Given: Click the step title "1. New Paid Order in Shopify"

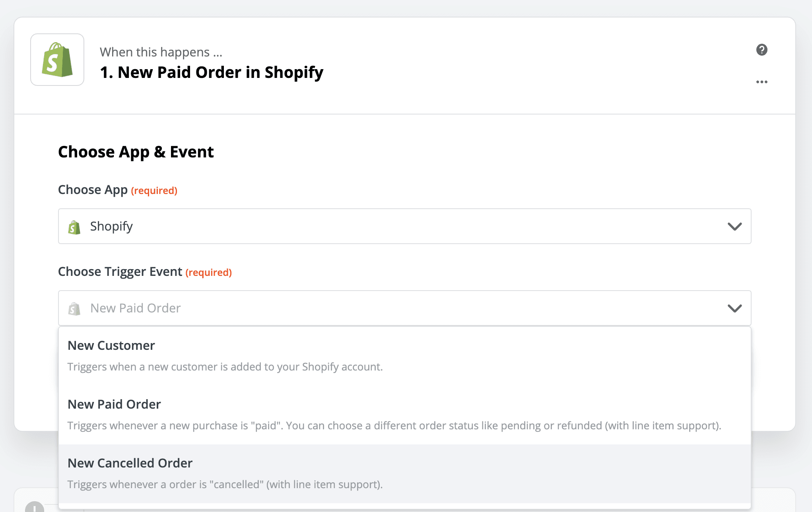Looking at the screenshot, I should tap(212, 72).
